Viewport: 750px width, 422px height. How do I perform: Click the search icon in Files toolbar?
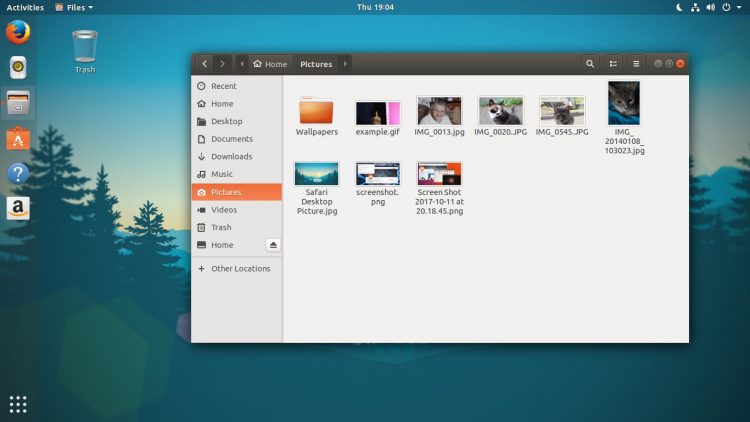[590, 64]
